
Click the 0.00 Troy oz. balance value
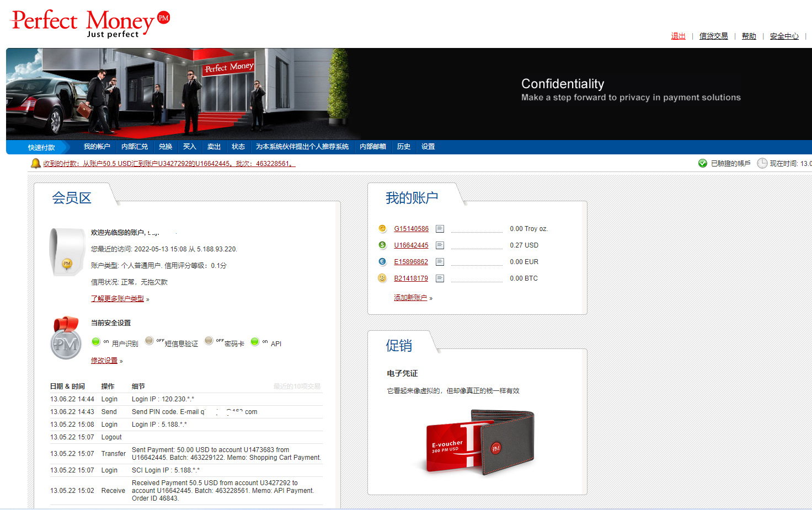(529, 229)
